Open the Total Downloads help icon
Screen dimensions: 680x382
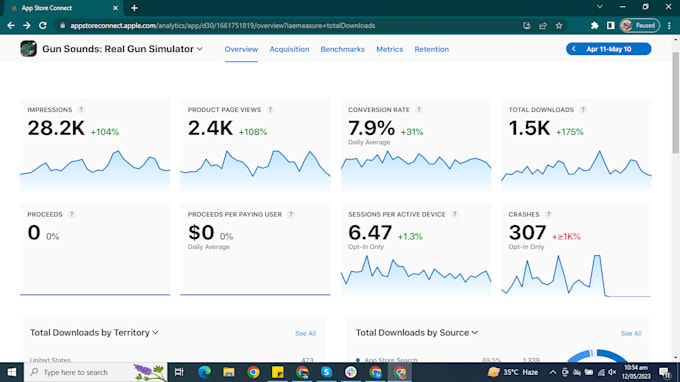(x=583, y=110)
